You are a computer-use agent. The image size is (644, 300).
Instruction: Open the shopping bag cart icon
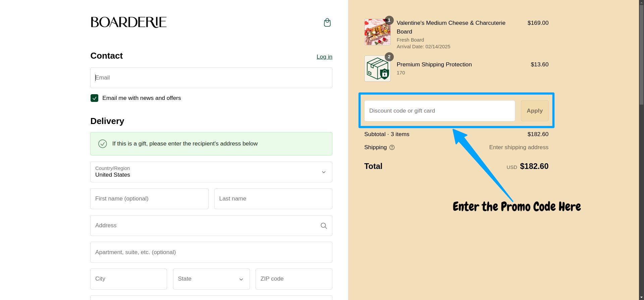(327, 22)
